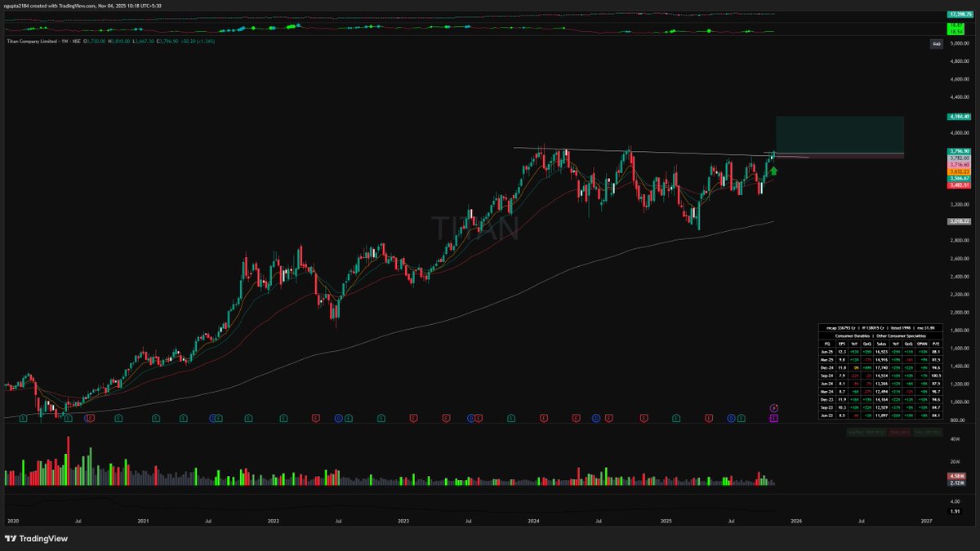Viewport: 980px width, 551px height.
Task: Click the 3,796.90 current price label
Action: point(958,151)
